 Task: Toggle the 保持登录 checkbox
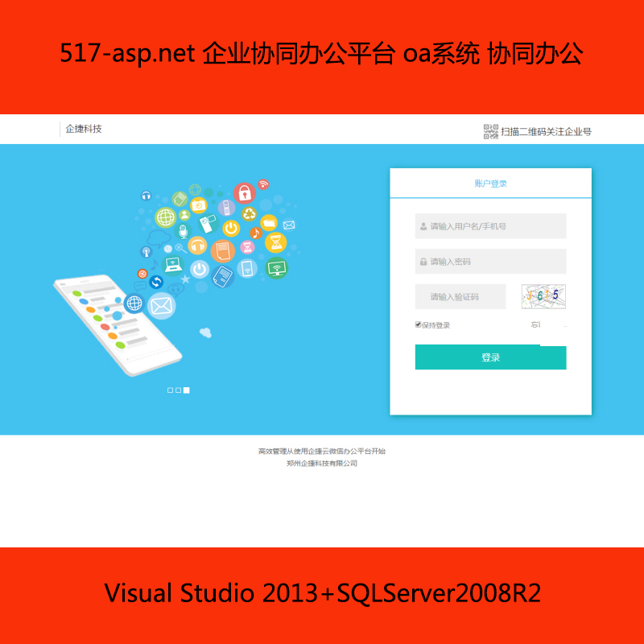tap(418, 324)
